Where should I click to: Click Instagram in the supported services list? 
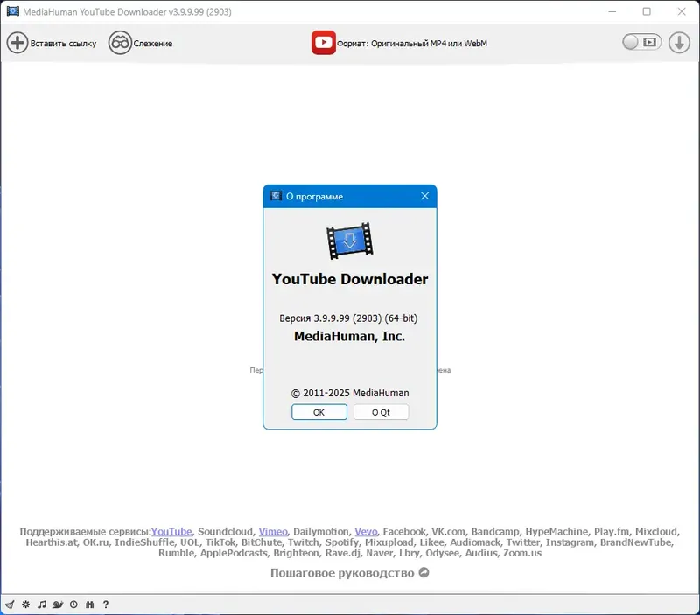point(570,542)
